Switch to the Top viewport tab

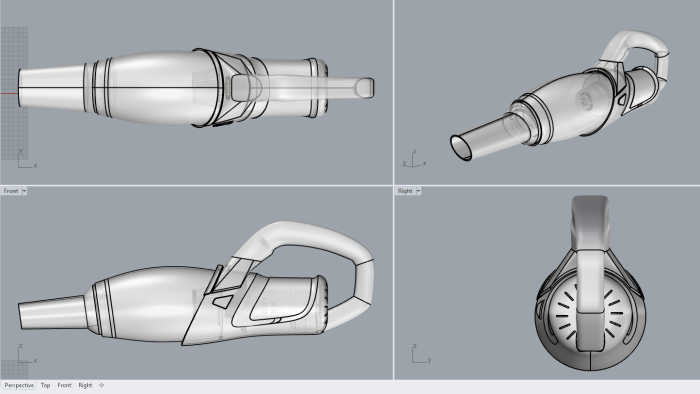click(x=45, y=385)
